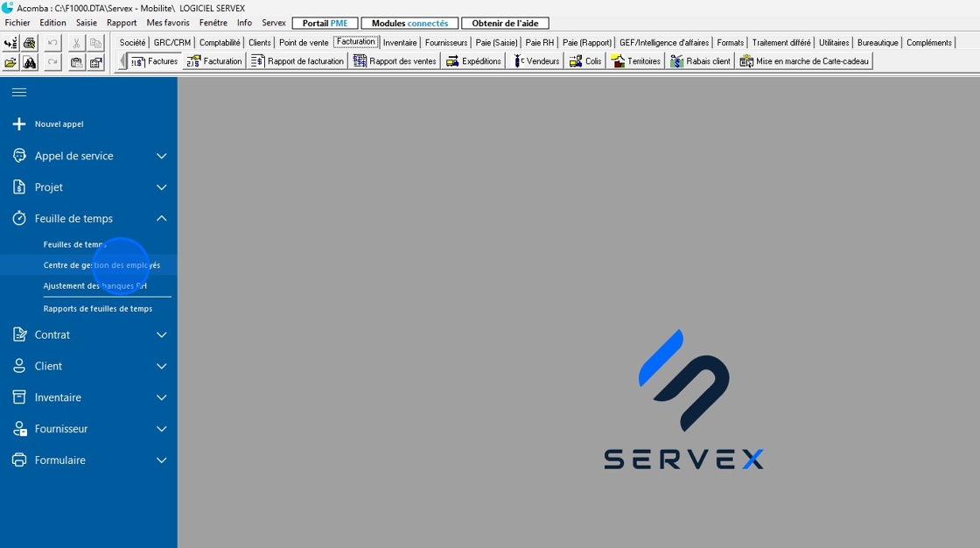Click the yellow open folder icon
980x548 pixels.
pyautogui.click(x=10, y=62)
